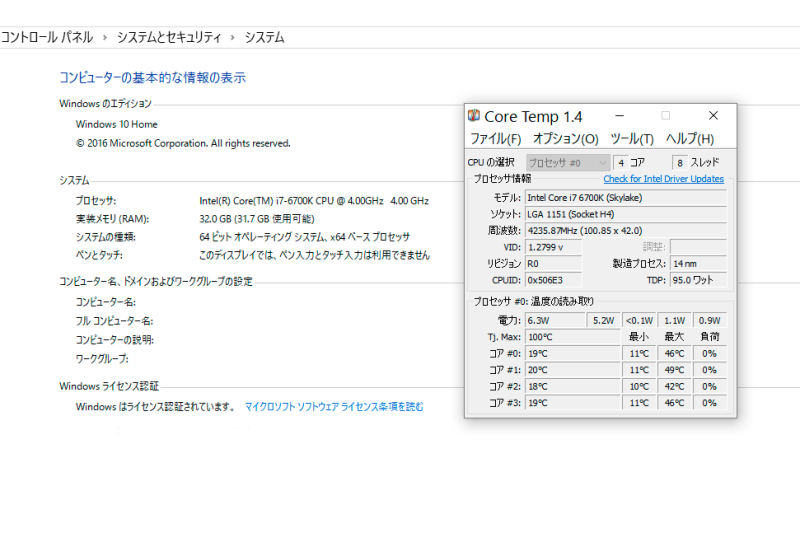Close the Core Temp 1.4 window

(713, 116)
